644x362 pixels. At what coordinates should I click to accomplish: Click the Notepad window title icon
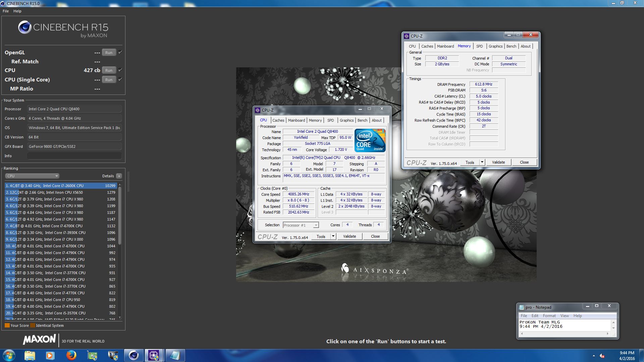[x=521, y=307]
